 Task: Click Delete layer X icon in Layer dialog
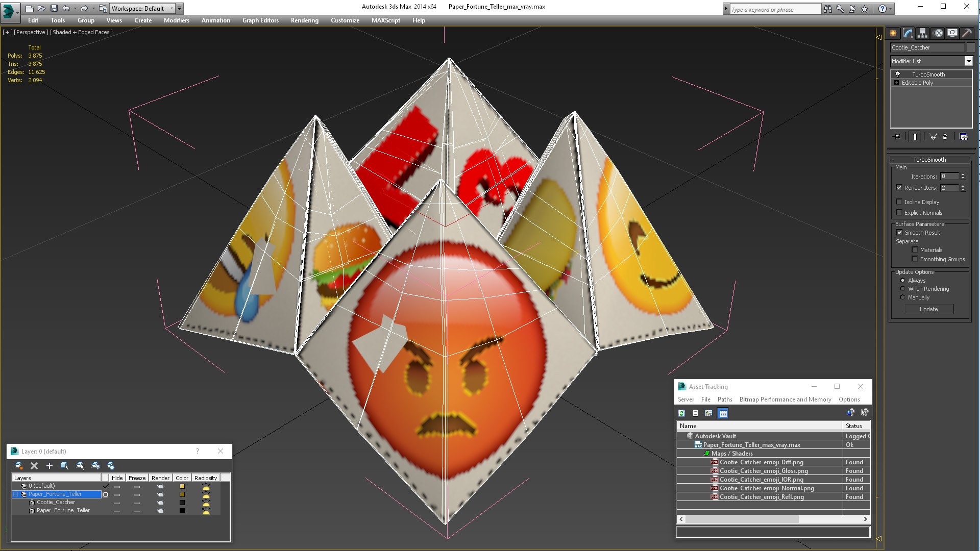coord(34,465)
